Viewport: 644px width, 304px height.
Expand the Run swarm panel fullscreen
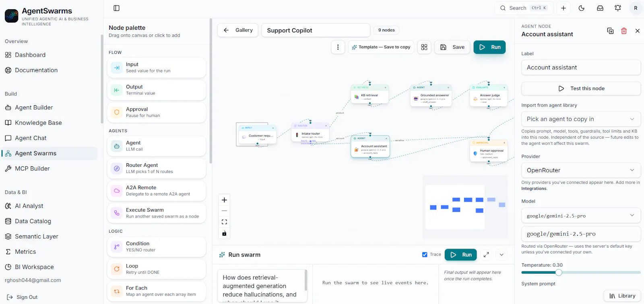click(486, 255)
